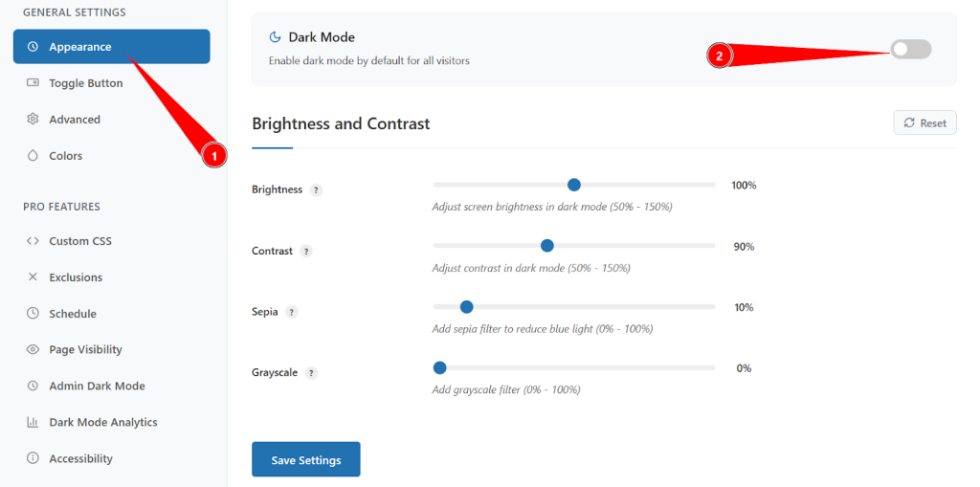Image resolution: width=980 pixels, height=487 pixels.
Task: Reset Brightness and Contrast values
Action: click(924, 123)
